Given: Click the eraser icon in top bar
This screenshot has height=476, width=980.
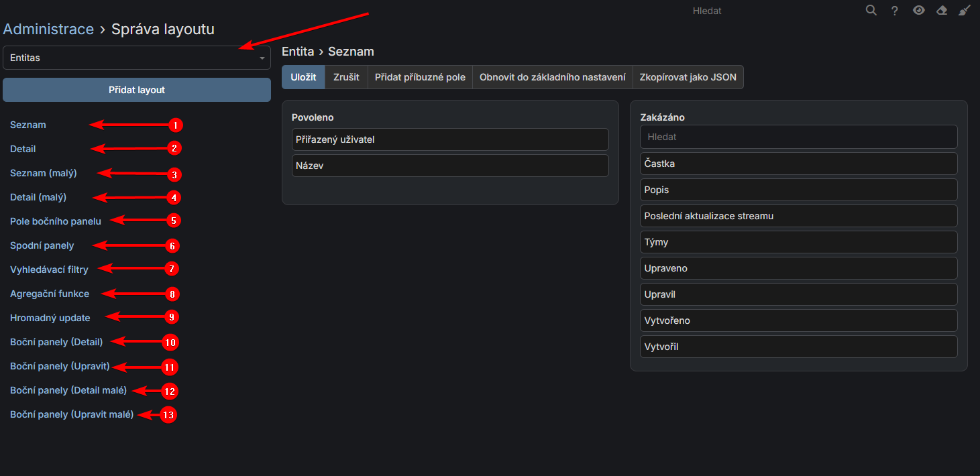Looking at the screenshot, I should 941,10.
